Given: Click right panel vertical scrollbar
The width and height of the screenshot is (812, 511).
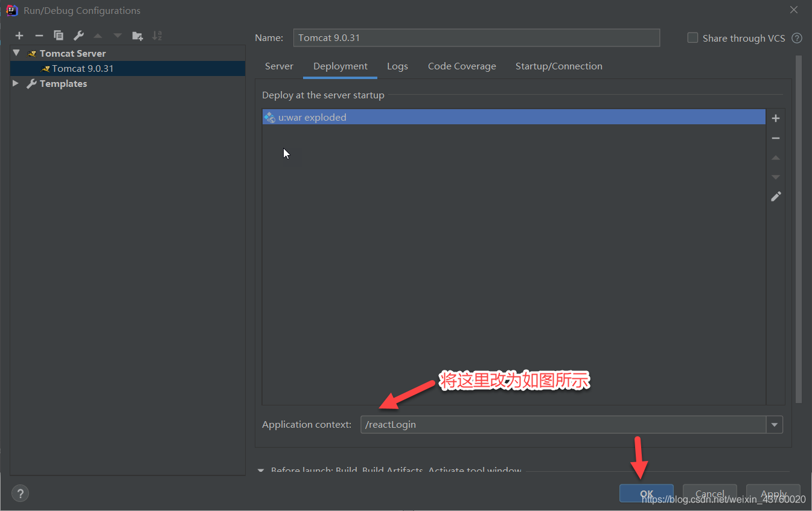Looking at the screenshot, I should (x=799, y=229).
